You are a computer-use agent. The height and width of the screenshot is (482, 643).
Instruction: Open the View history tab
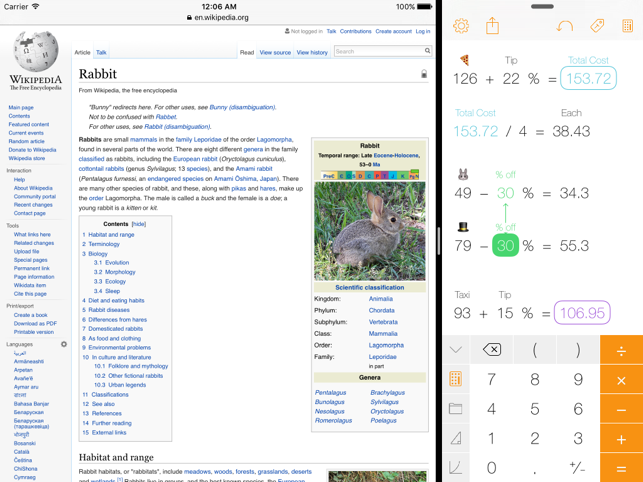pyautogui.click(x=312, y=52)
